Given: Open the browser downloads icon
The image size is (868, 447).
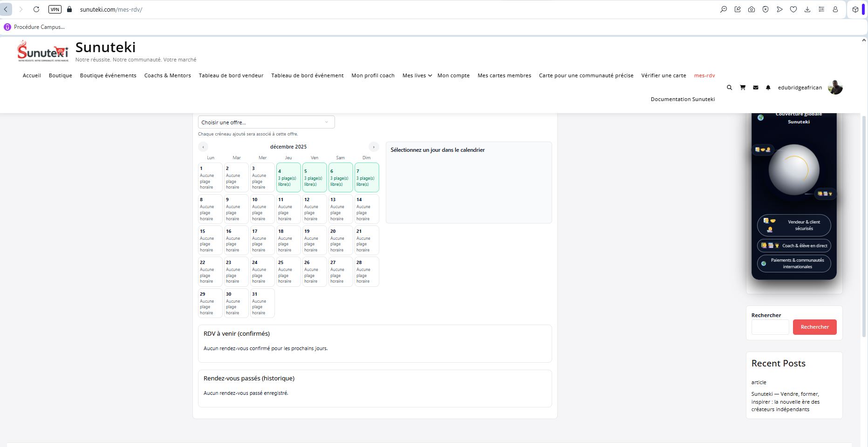Looking at the screenshot, I should [807, 9].
